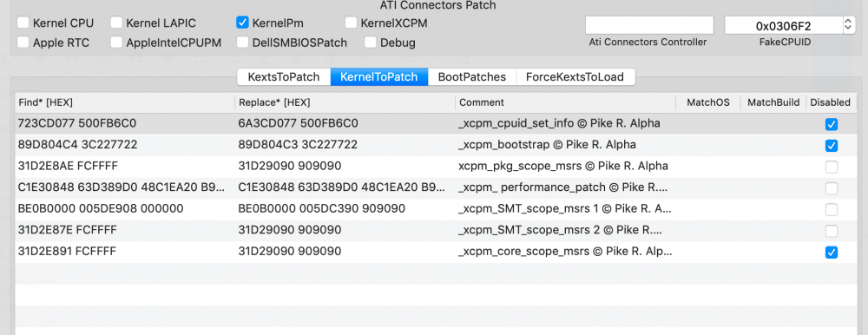Click the MatchBuild column header
This screenshot has width=868, height=335.
(x=773, y=102)
